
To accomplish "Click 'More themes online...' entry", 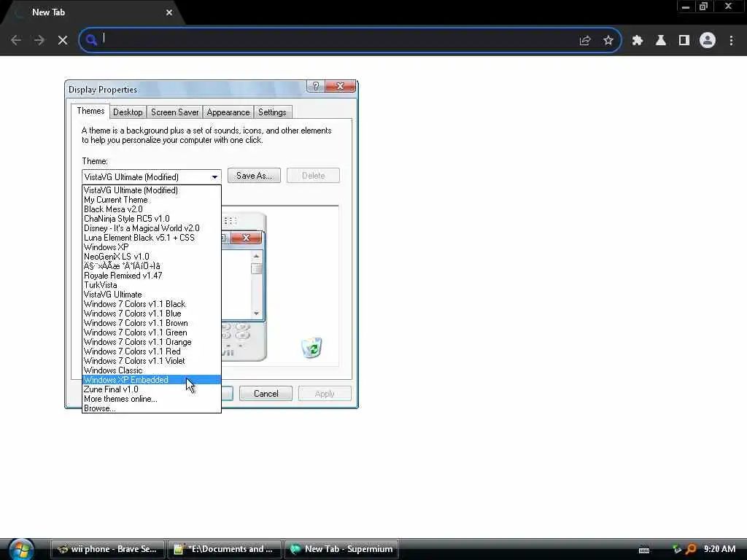I will click(152, 399).
